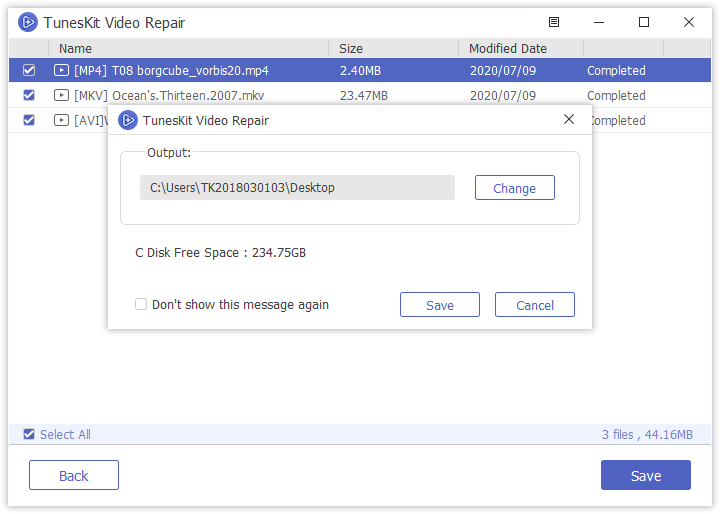Click the Back button
Image resolution: width=720 pixels, height=514 pixels.
click(74, 475)
